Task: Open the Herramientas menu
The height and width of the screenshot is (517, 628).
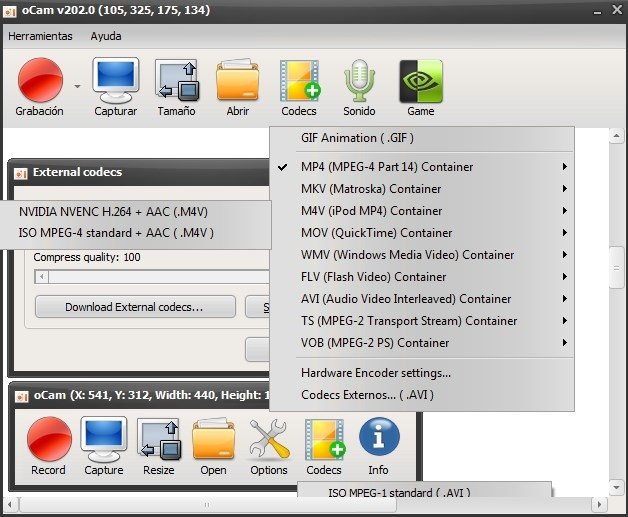Action: [40, 36]
